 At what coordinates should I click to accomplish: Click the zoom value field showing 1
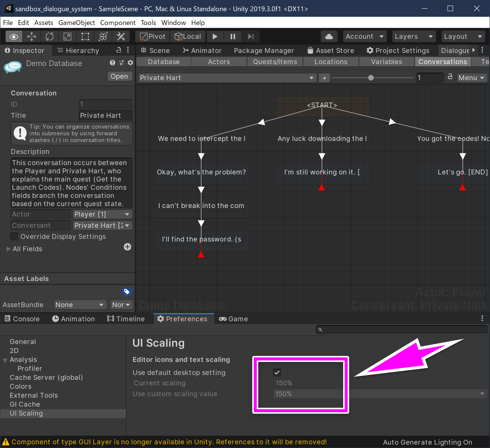tap(430, 78)
